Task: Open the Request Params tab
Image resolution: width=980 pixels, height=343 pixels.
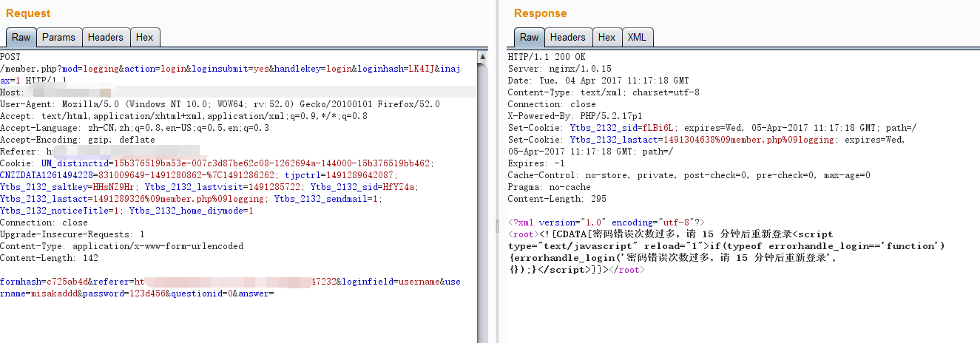Action: pyautogui.click(x=58, y=38)
